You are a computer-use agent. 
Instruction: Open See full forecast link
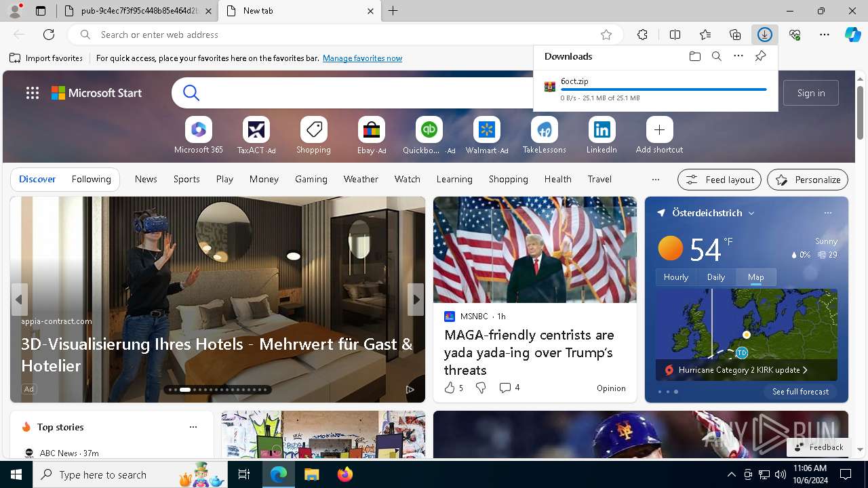pyautogui.click(x=800, y=392)
